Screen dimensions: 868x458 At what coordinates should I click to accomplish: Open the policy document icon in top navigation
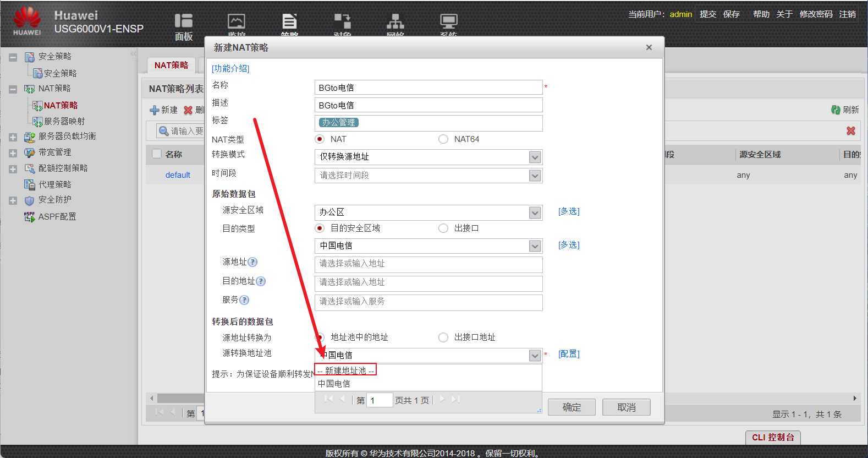[x=289, y=21]
